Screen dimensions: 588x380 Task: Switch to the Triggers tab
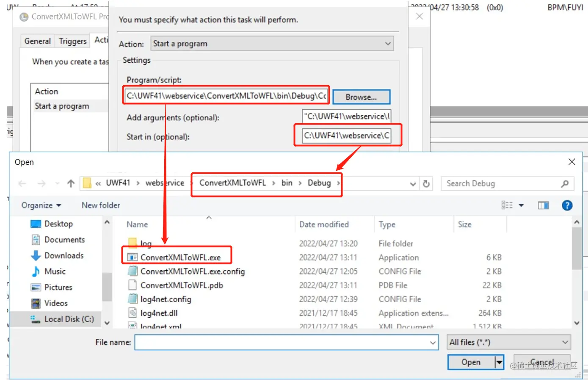(72, 41)
